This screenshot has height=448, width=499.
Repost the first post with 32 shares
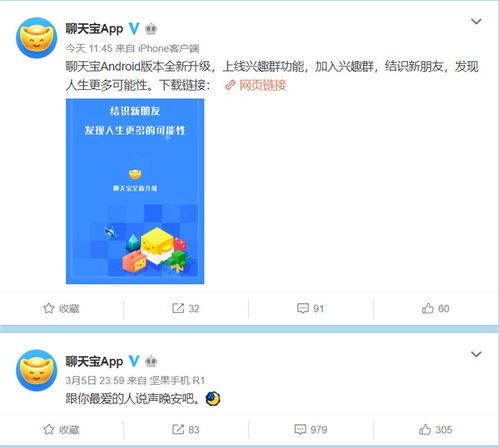coord(186,308)
